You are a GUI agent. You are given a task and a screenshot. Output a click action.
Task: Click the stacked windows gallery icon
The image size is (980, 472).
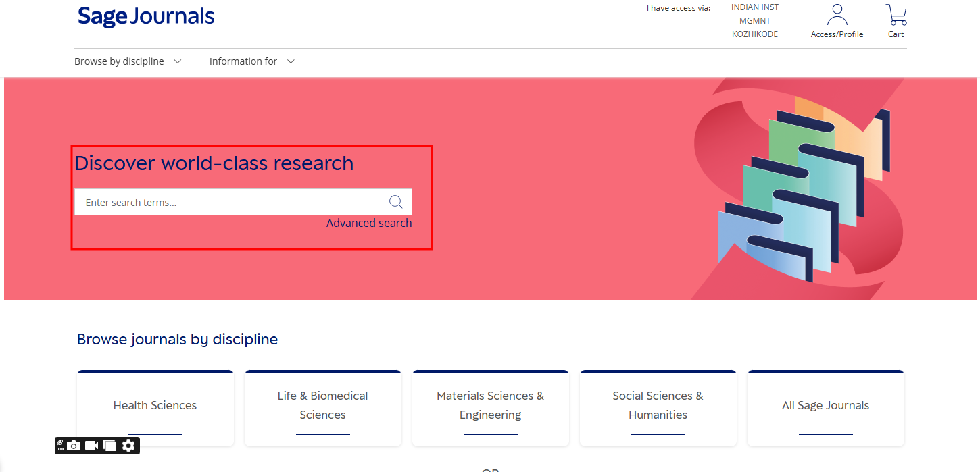click(x=109, y=446)
